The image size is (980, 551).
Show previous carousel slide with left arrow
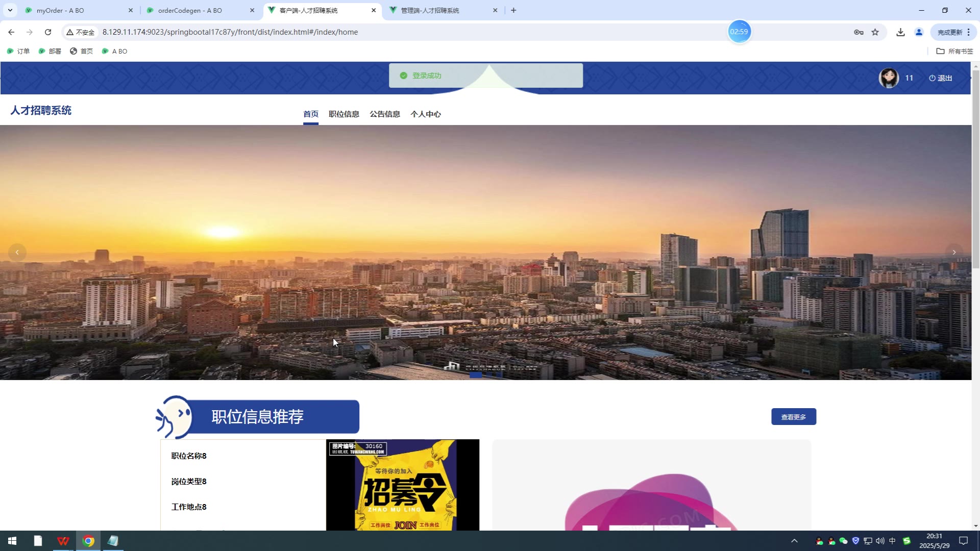click(17, 253)
